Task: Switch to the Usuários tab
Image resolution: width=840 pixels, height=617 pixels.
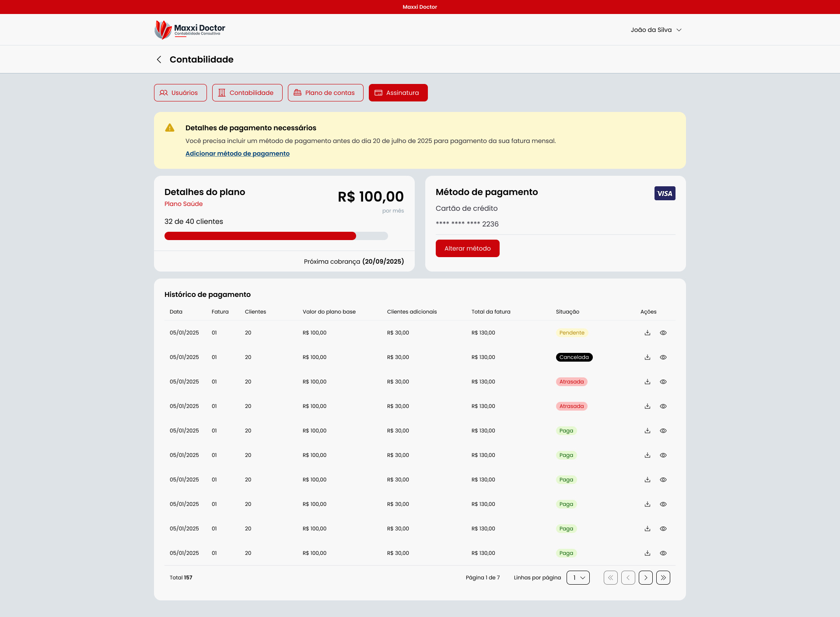Action: [180, 92]
